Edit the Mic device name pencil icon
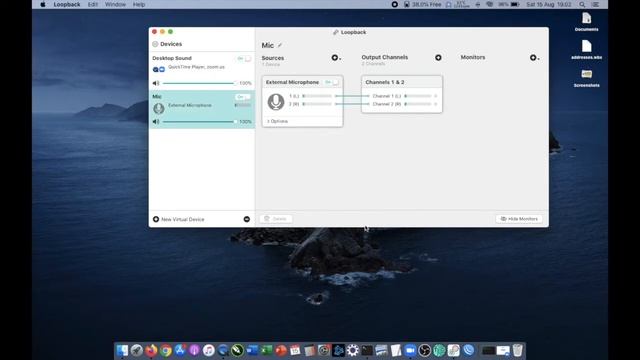 (x=280, y=45)
